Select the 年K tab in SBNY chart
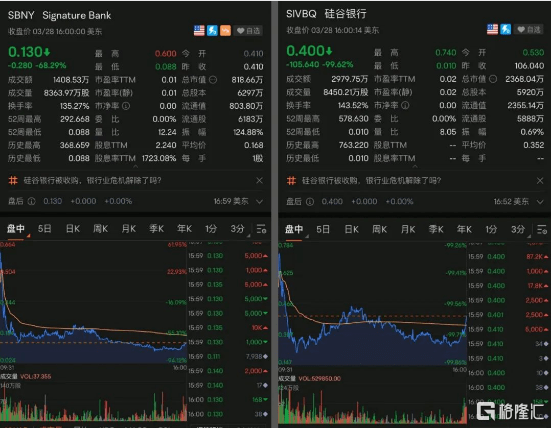Screen dimensions: 551x428 [x=184, y=229]
